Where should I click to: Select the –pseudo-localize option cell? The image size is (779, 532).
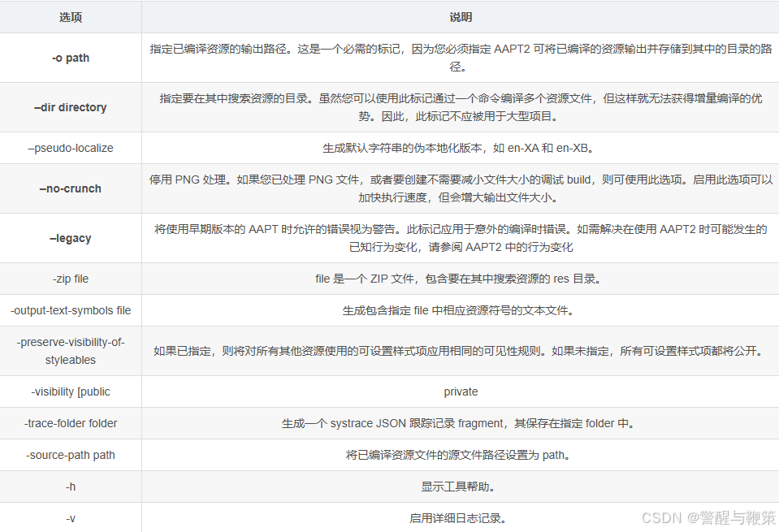click(71, 148)
